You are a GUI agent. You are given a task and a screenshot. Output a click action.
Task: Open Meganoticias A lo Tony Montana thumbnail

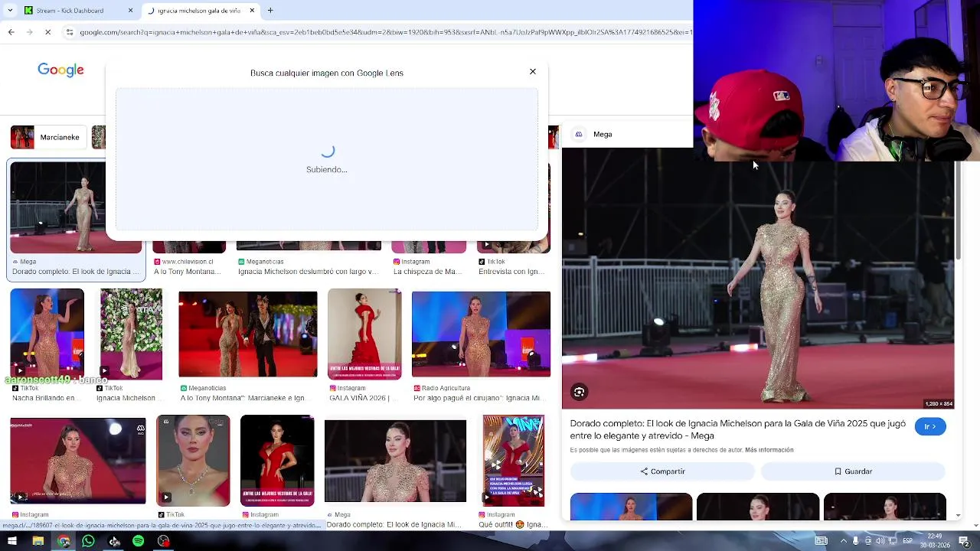(x=247, y=334)
